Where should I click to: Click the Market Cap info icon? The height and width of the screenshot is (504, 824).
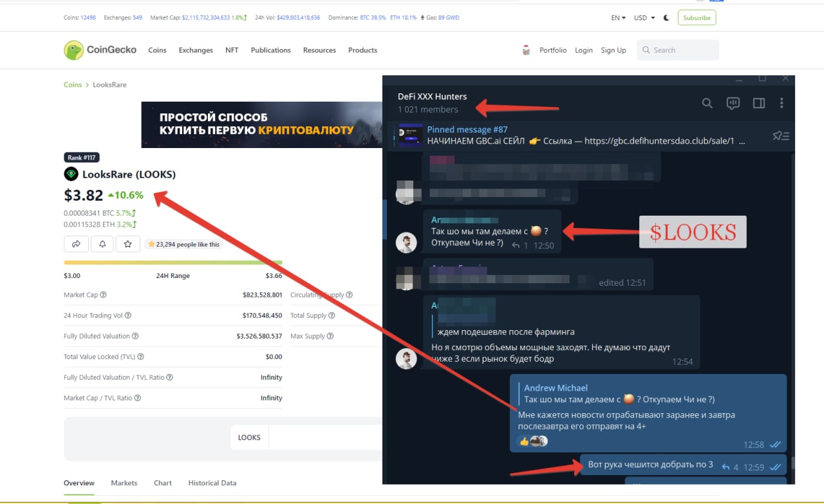click(104, 295)
